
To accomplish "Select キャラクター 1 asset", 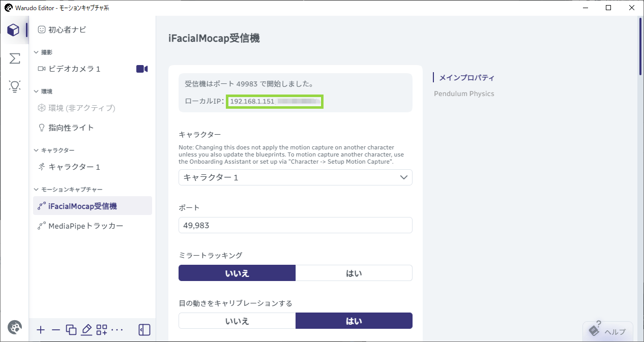I will point(93,167).
